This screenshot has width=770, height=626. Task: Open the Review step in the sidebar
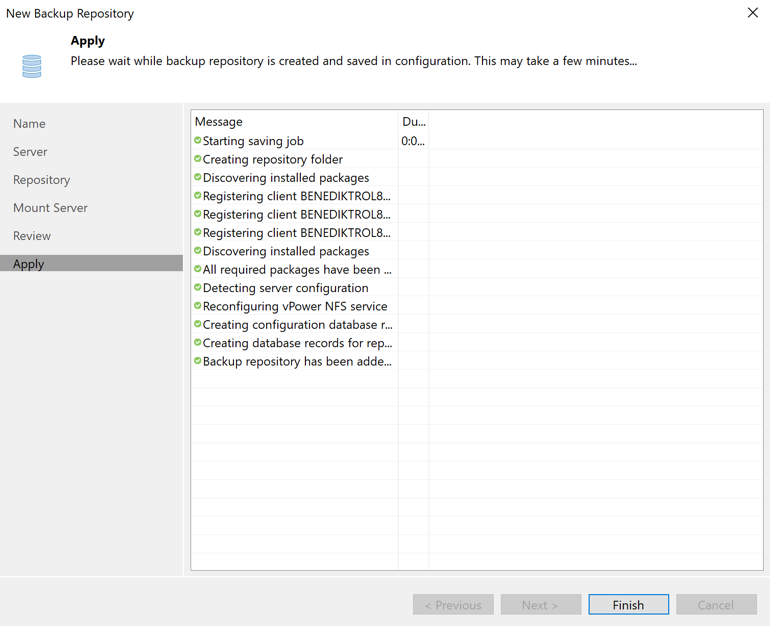(x=32, y=236)
